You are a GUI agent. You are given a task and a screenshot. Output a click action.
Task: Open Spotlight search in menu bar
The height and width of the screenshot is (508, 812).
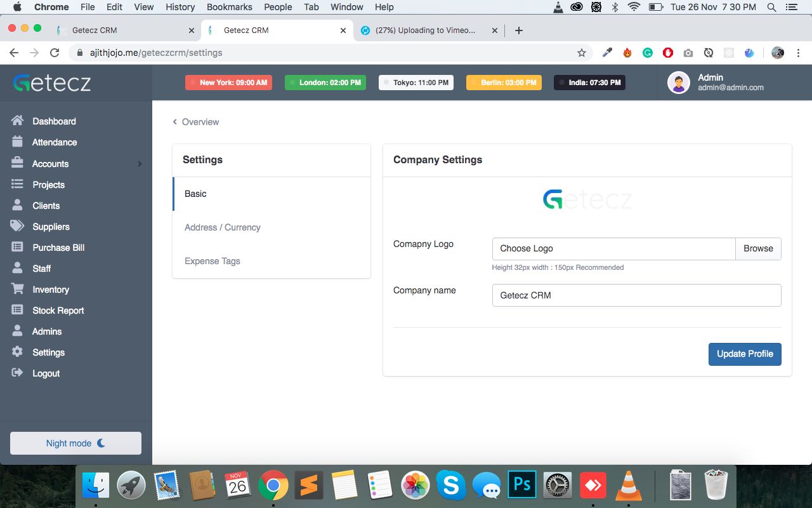coord(771,7)
